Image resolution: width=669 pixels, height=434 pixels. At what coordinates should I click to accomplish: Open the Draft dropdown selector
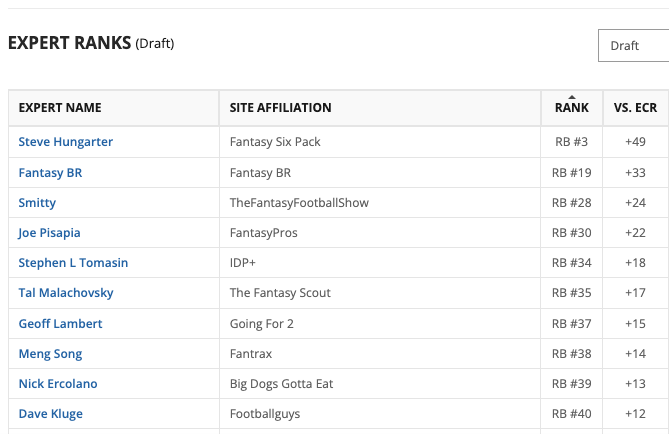(634, 46)
